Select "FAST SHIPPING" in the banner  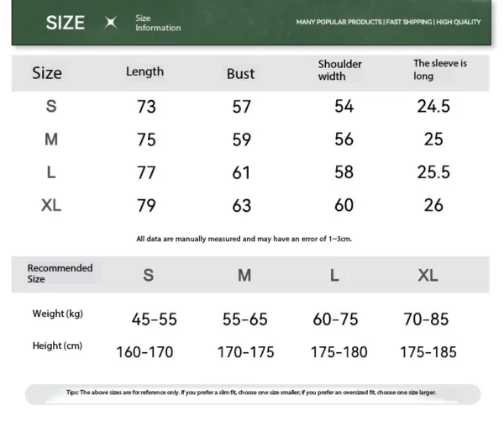click(409, 21)
